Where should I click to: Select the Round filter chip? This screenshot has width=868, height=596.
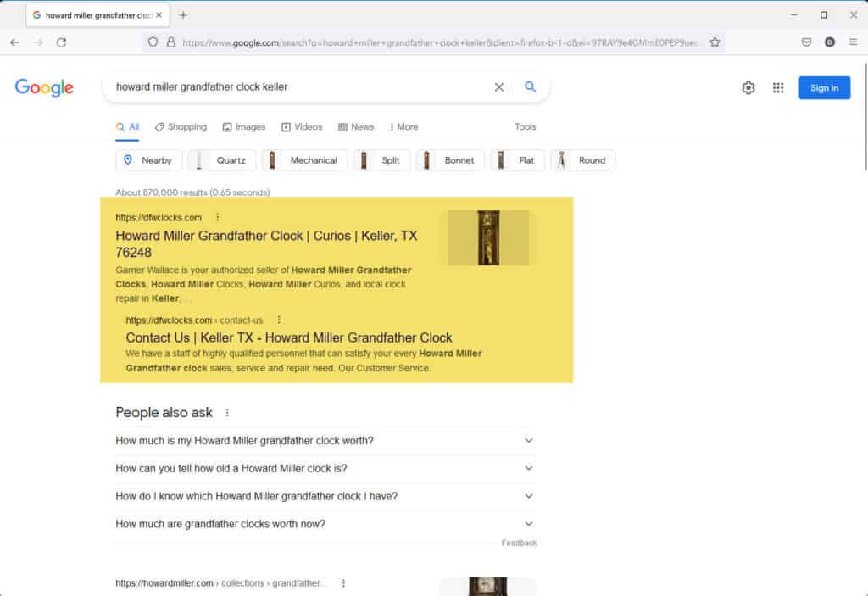583,160
